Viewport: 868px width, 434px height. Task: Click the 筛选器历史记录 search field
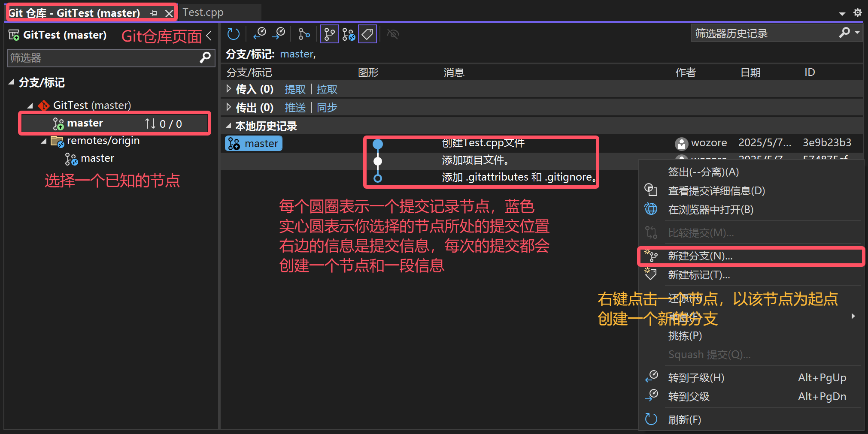pos(764,33)
